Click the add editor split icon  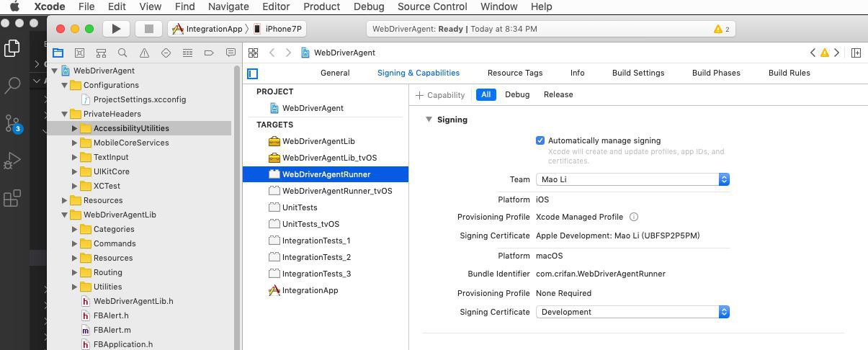point(856,53)
